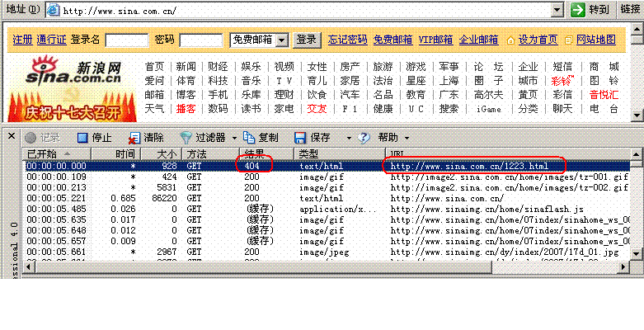Open the 财经 finance navigation link
The height and width of the screenshot is (330, 644).
coord(218,67)
